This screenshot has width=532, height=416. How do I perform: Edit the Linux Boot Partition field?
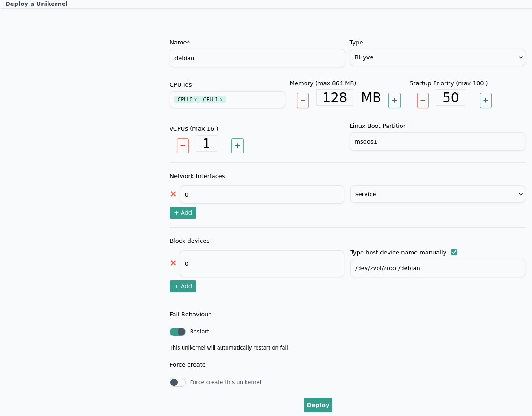[x=437, y=142]
